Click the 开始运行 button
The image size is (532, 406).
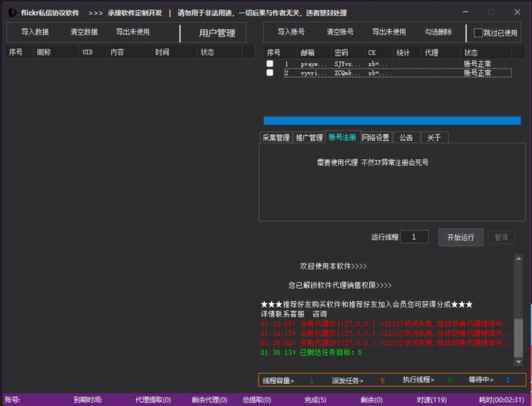click(460, 237)
